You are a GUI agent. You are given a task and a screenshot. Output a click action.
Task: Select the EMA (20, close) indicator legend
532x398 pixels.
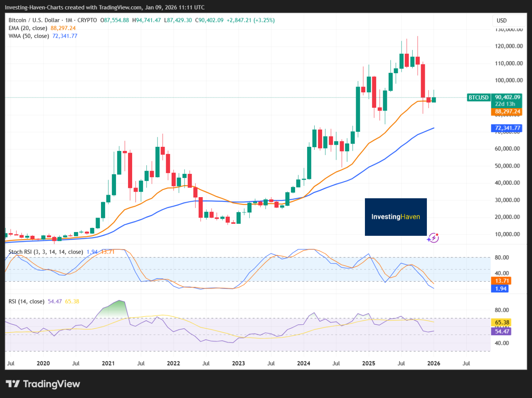point(28,28)
